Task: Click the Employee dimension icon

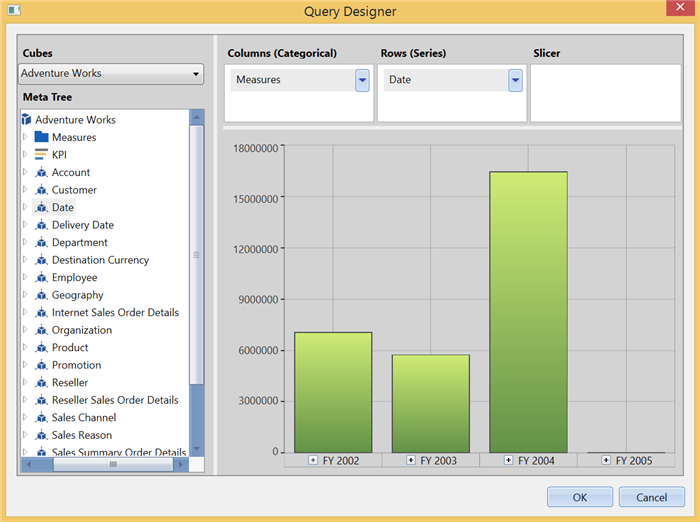Action: tap(42, 277)
